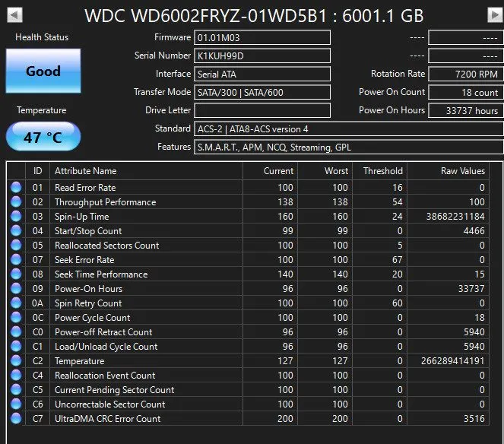Select the Serial Number field K1KUH99D

point(262,56)
